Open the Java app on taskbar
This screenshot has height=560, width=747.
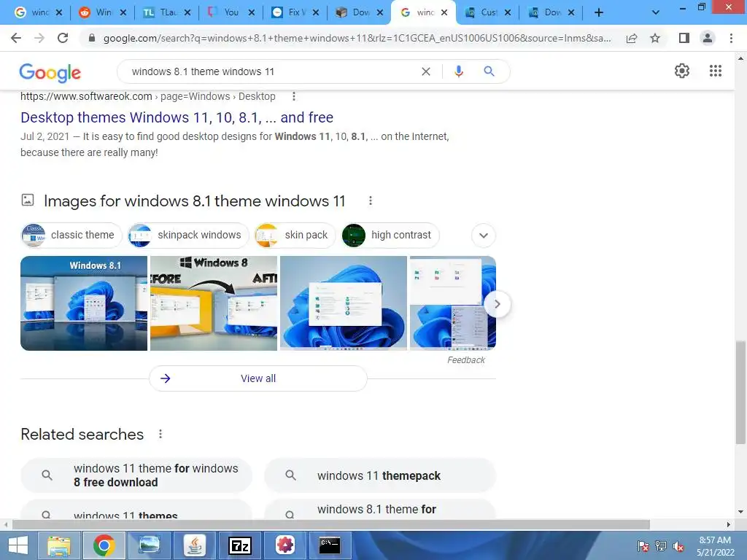195,545
